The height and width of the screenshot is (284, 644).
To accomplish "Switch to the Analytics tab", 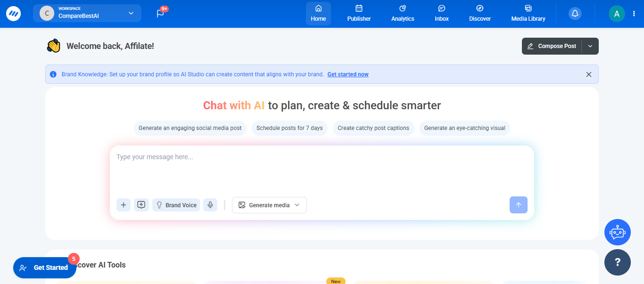I will tap(403, 14).
